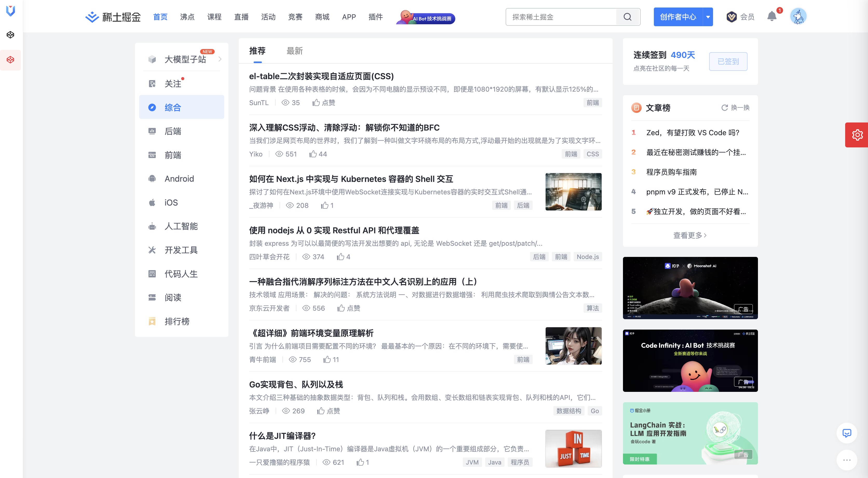Open the 课程 nav item
The width and height of the screenshot is (868, 478).
(x=214, y=17)
